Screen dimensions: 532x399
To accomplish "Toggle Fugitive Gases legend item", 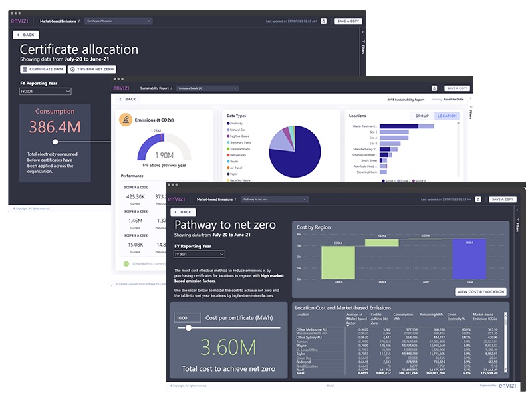I will [x=238, y=136].
